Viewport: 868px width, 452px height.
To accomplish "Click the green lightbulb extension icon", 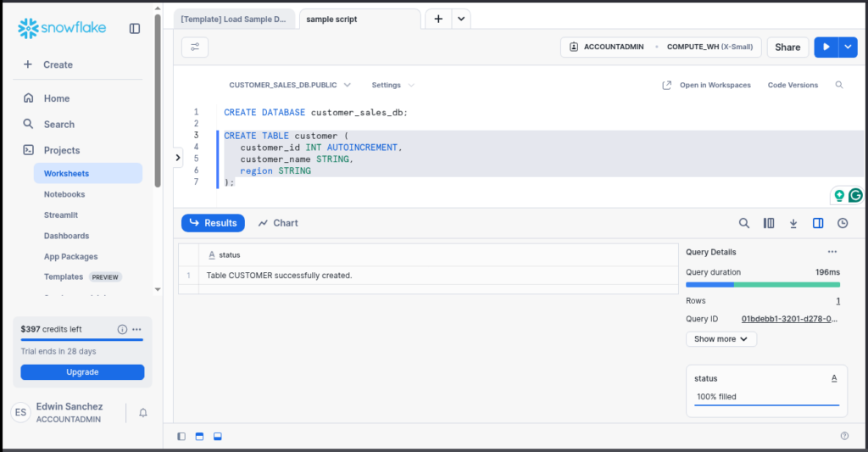I will tap(839, 195).
